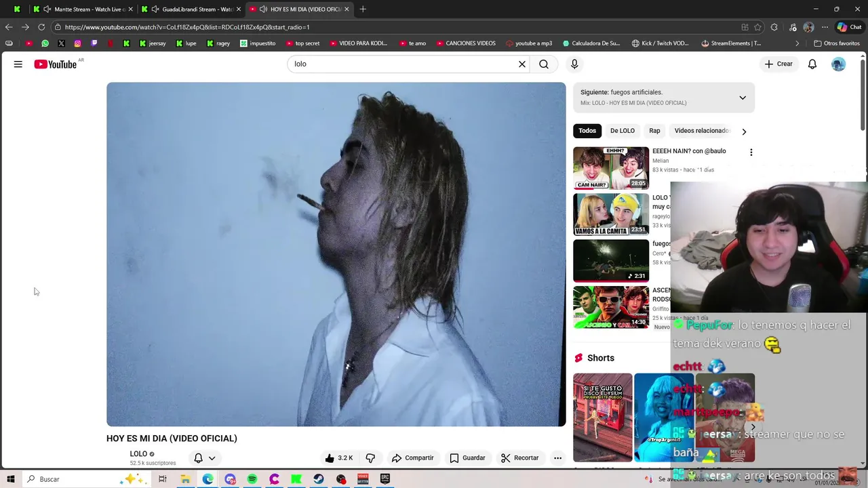Toggle channel notification bell for LOLO
Image resolution: width=868 pixels, height=488 pixels.
point(198,458)
